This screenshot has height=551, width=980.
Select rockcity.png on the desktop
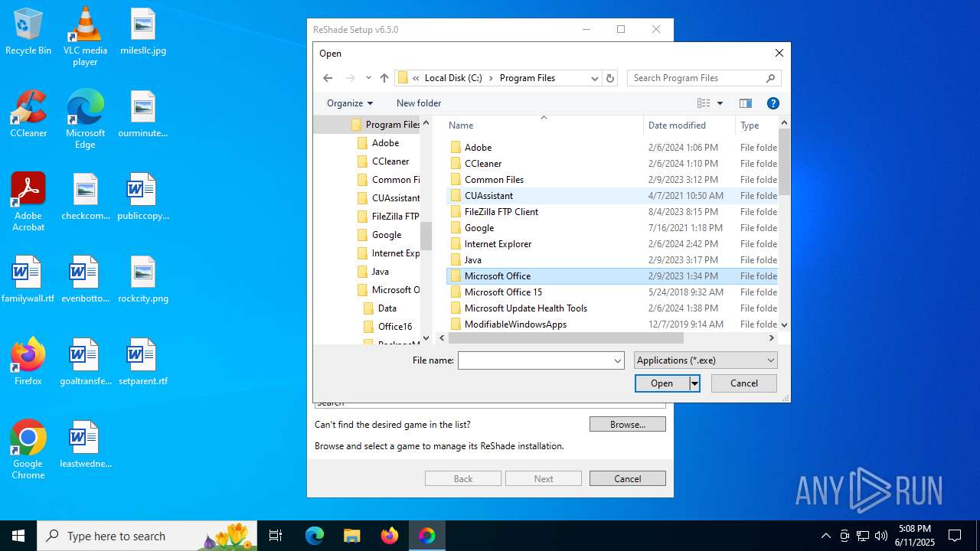coord(143,280)
